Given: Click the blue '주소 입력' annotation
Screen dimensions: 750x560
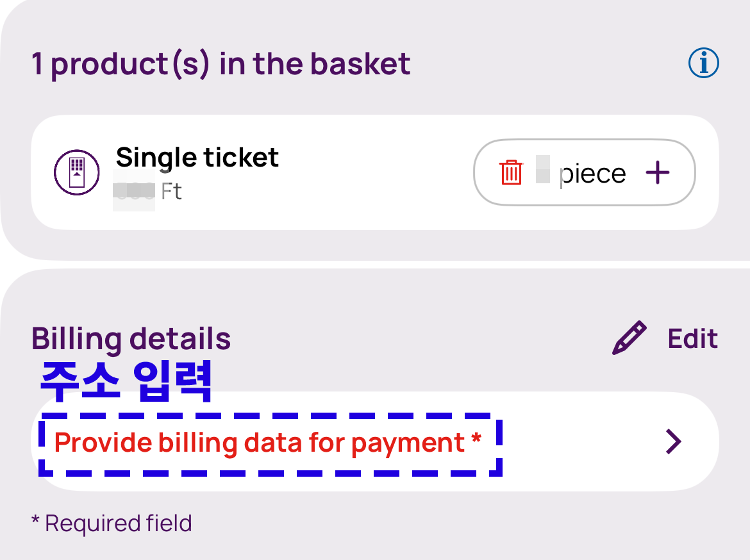Looking at the screenshot, I should (126, 382).
